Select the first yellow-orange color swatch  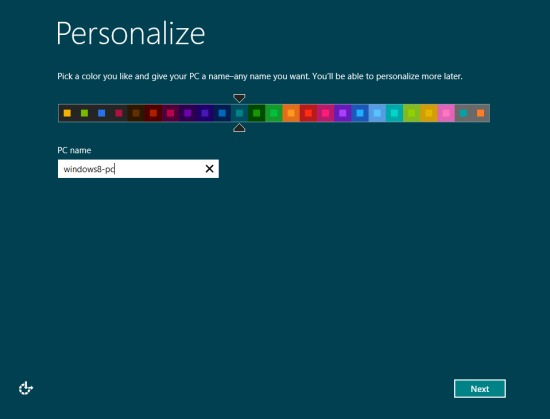coord(67,113)
